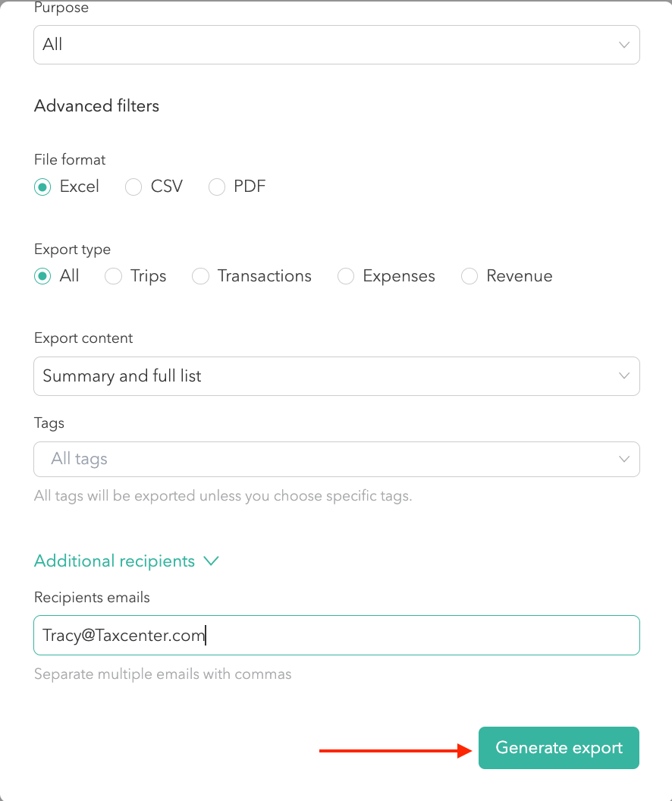The image size is (672, 801).
Task: Choose the PDF file format
Action: [217, 187]
